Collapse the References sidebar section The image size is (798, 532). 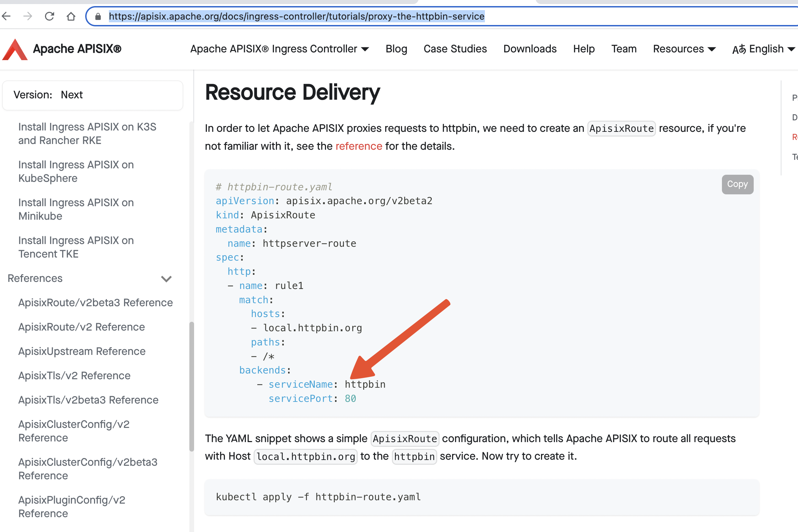(x=166, y=279)
